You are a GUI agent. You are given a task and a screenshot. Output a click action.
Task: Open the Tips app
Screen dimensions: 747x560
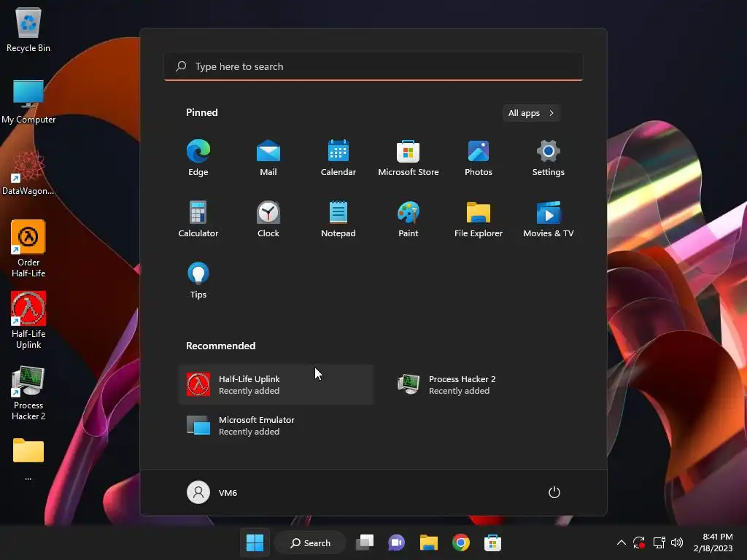(198, 281)
